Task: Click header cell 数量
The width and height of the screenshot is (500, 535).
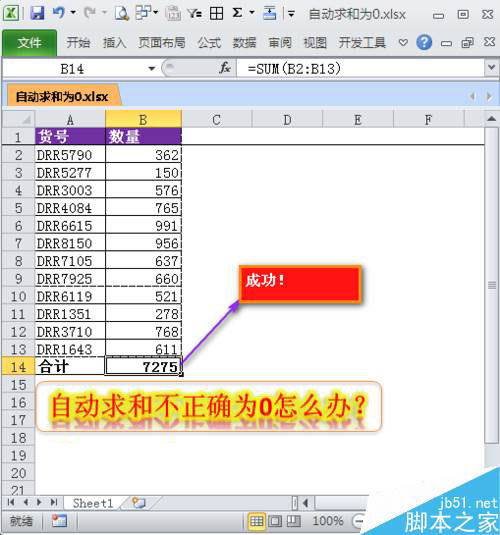Action: (x=143, y=137)
